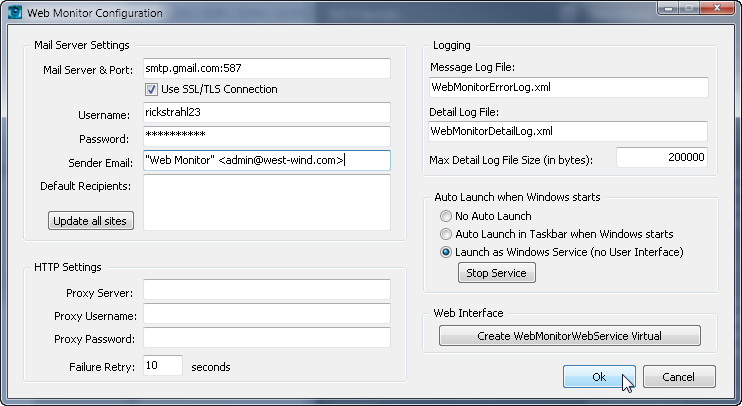Click Create WebMonitorWebService Virtual button
The height and width of the screenshot is (406, 742).
(570, 336)
